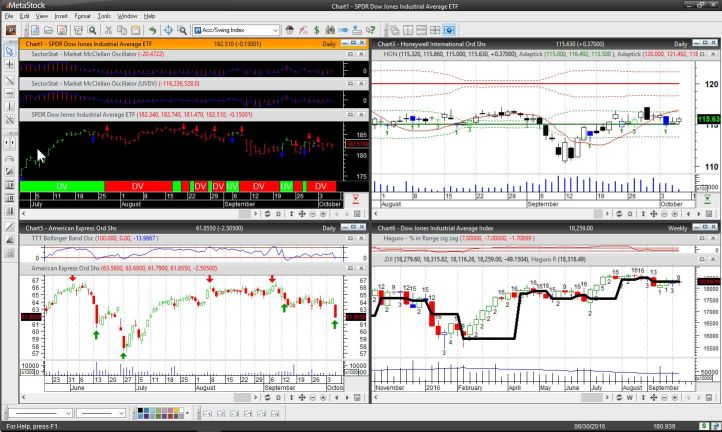Screen dimensions: 722x432
Task: Pick the black color swatch in palette
Action: point(141,410)
